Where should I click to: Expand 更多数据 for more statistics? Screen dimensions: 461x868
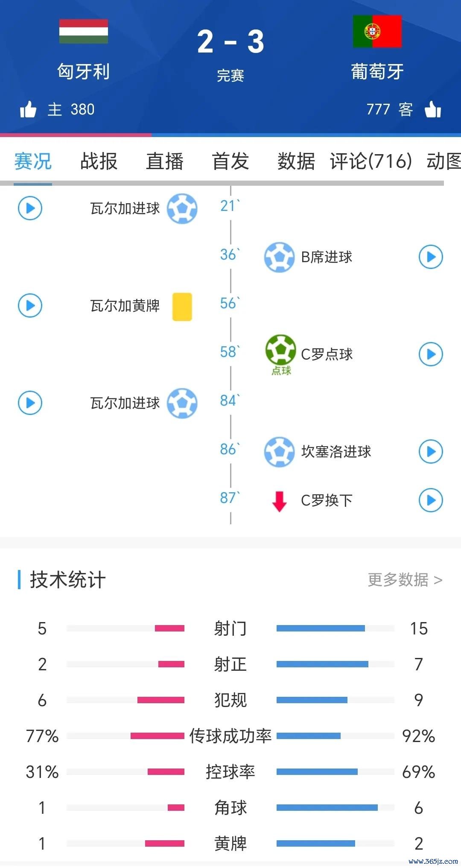pyautogui.click(x=405, y=580)
